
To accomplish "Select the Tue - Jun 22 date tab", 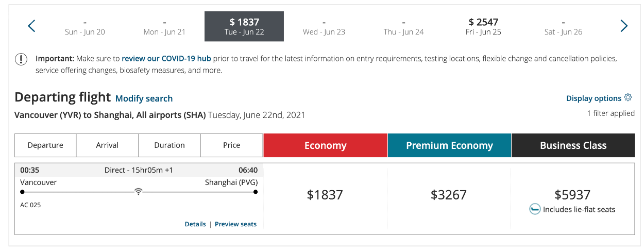I will click(244, 26).
